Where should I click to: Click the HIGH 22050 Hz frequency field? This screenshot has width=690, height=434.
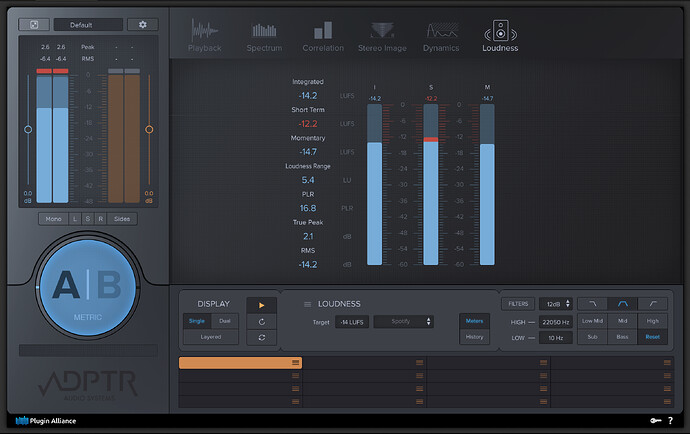tap(556, 322)
